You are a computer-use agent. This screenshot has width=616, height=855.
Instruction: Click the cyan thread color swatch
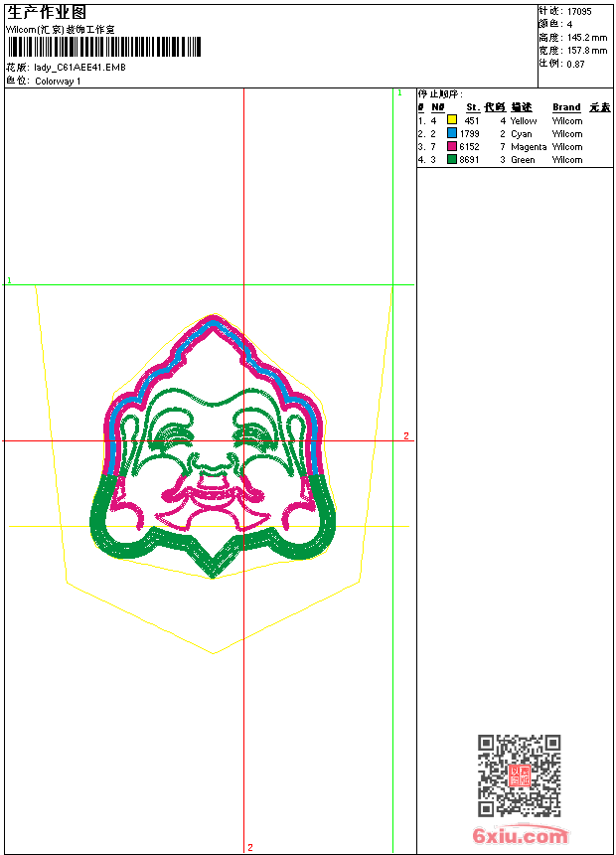[x=452, y=133]
